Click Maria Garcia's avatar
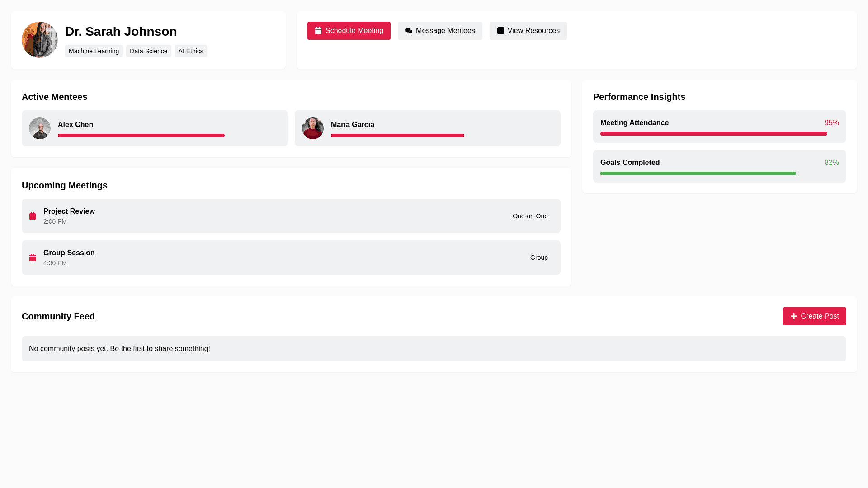Viewport: 868px width, 488px height. [313, 128]
